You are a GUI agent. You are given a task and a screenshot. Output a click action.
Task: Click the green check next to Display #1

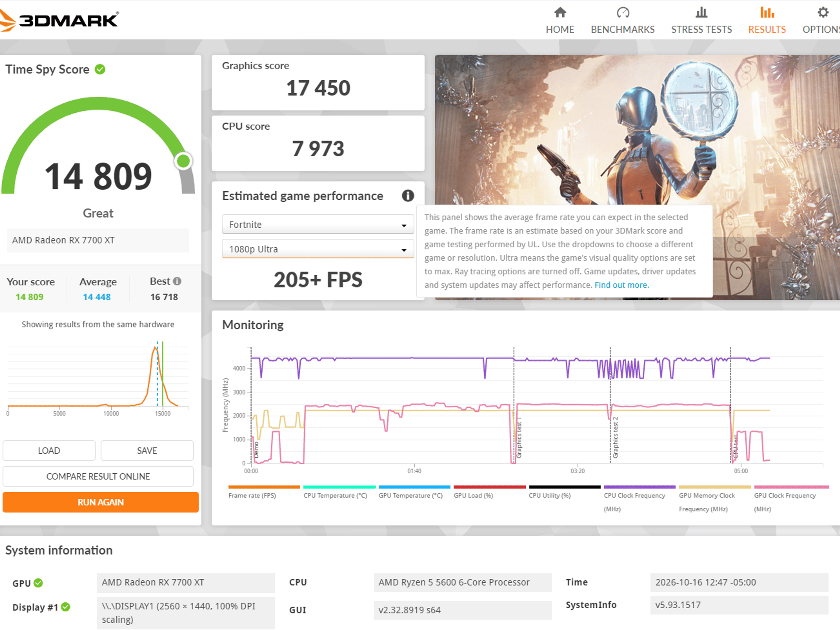(x=66, y=607)
